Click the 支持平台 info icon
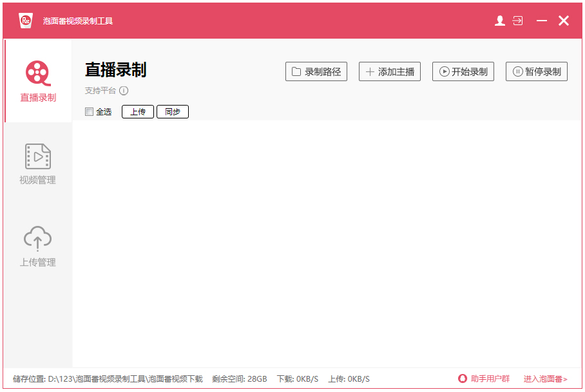Screen dimensions: 585x392 (x=124, y=91)
